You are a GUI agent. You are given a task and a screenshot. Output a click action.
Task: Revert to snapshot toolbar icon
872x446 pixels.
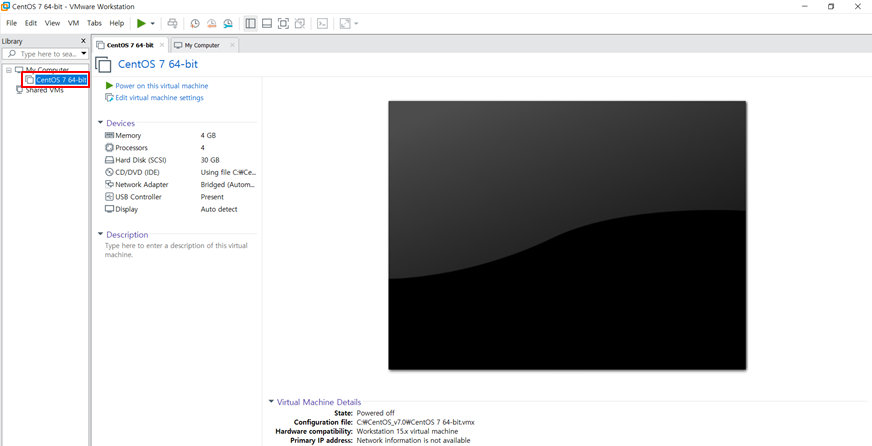pyautogui.click(x=211, y=23)
